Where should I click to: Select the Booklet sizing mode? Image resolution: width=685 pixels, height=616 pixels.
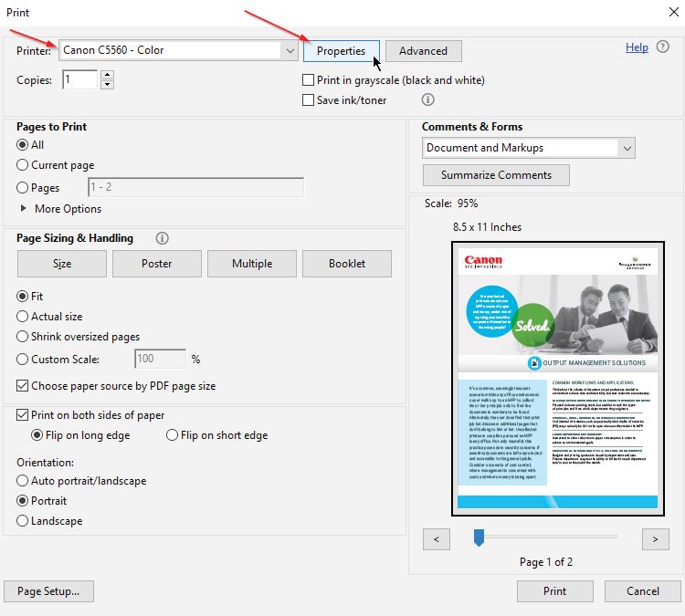(346, 264)
